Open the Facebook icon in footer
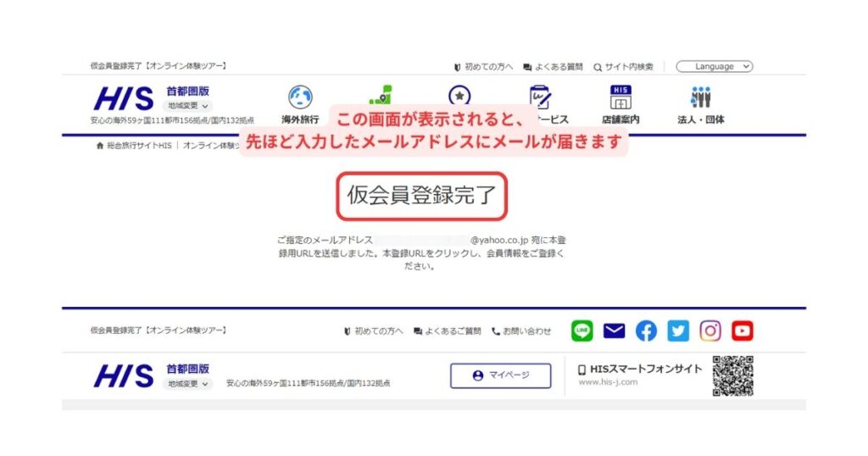 [x=646, y=331]
